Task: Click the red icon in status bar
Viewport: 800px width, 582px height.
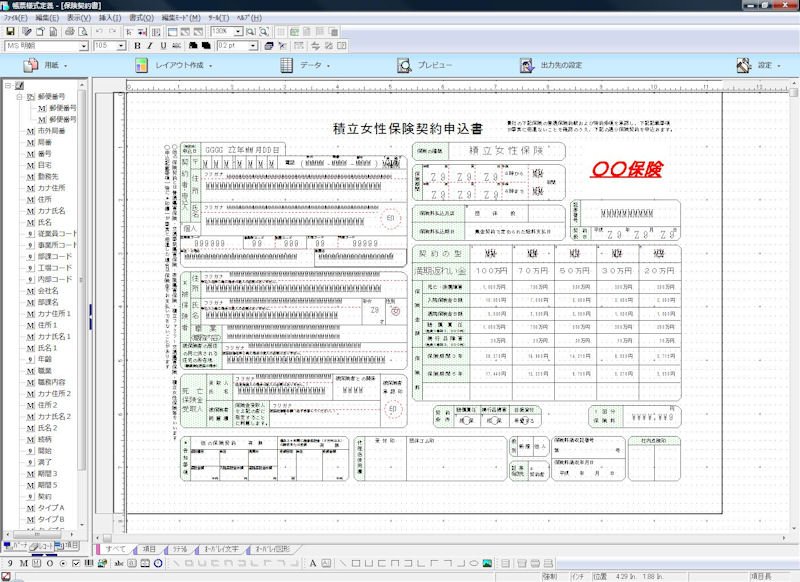Action: (x=6, y=576)
